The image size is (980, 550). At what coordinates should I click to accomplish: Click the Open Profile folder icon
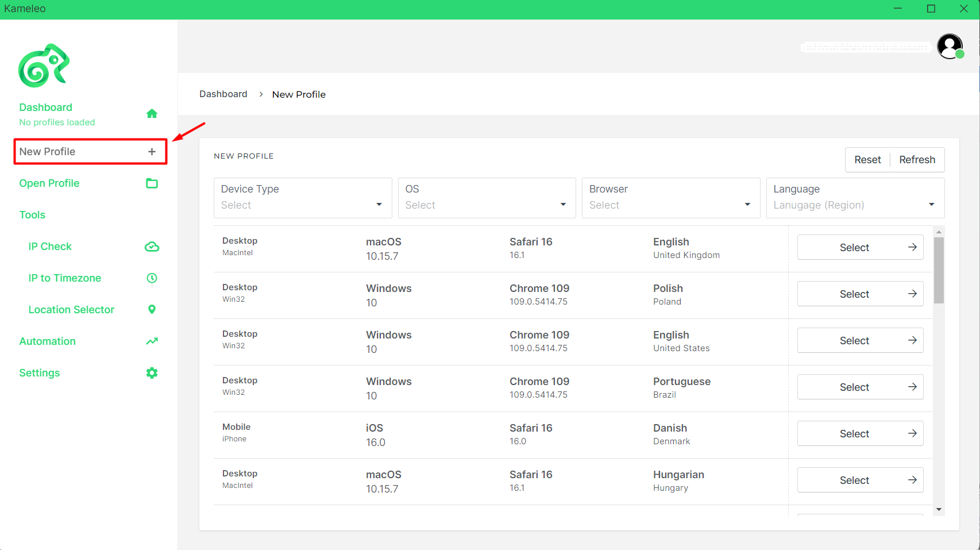152,183
